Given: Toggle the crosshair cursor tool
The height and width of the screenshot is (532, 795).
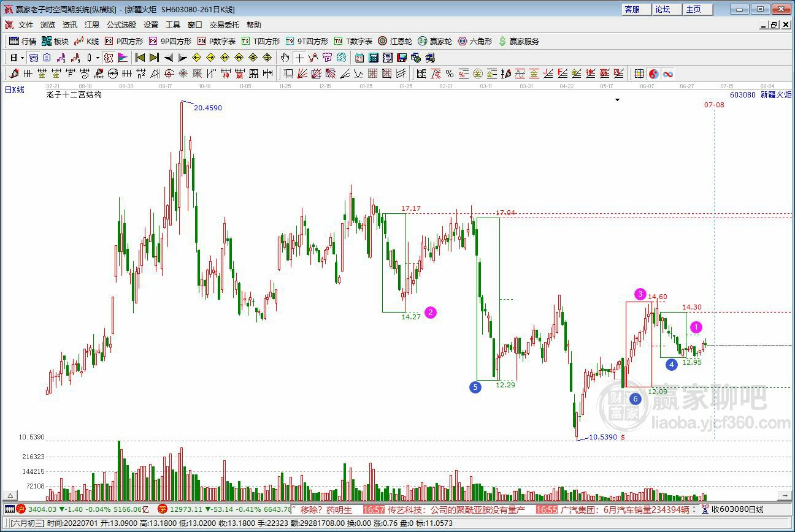Looking at the screenshot, I should 299,58.
